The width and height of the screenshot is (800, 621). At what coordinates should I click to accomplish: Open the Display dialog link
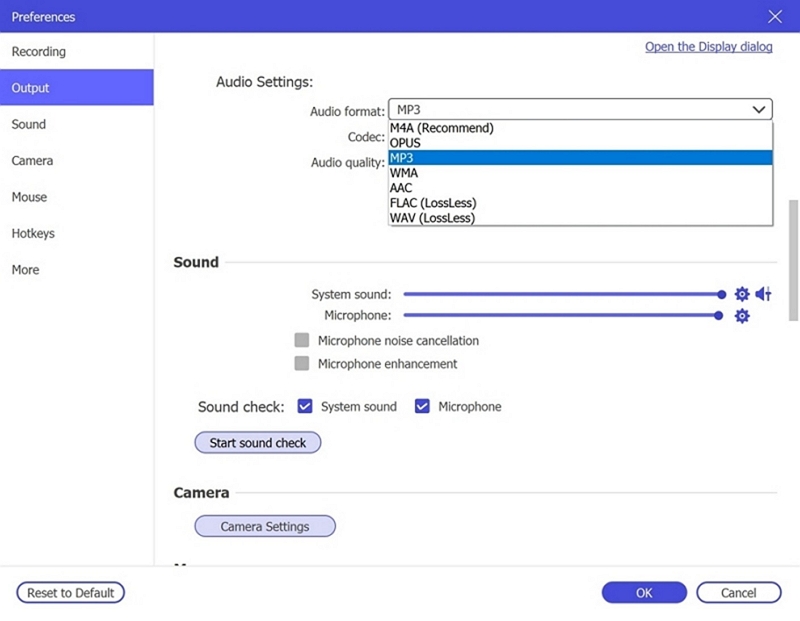pyautogui.click(x=709, y=46)
